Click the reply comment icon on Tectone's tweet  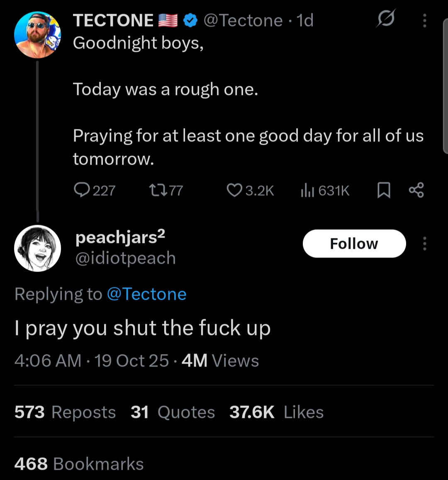(80, 190)
